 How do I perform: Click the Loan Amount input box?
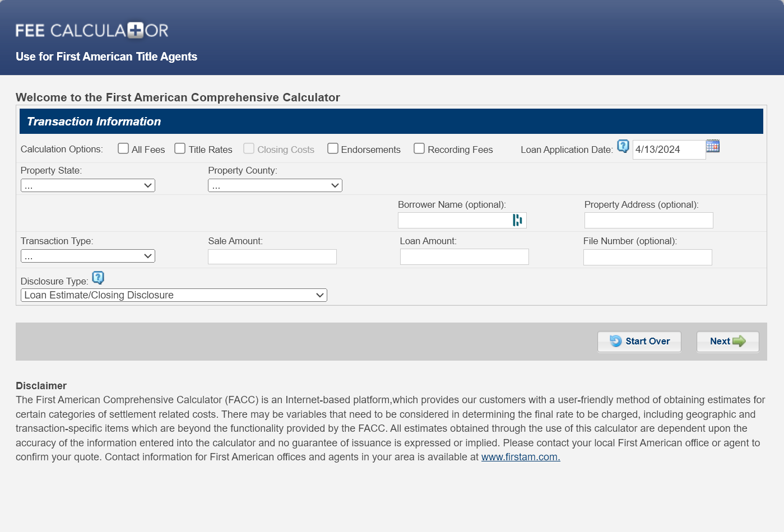coord(464,256)
